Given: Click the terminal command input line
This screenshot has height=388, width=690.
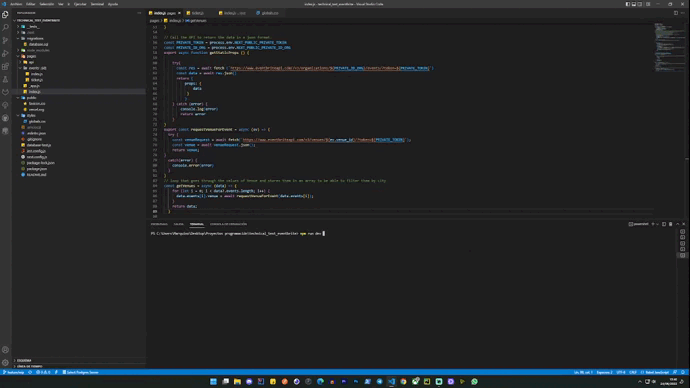Looking at the screenshot, I should pos(238,234).
